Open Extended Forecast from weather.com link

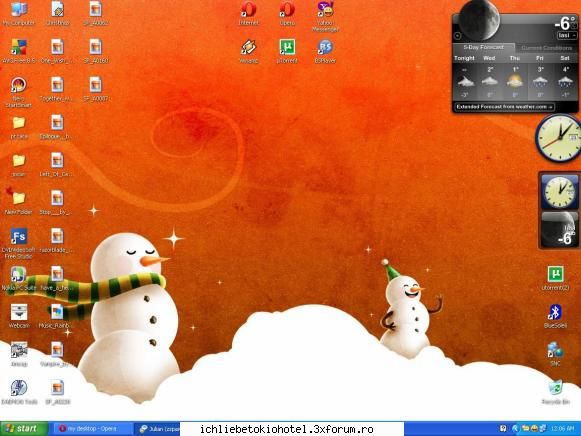click(x=504, y=107)
